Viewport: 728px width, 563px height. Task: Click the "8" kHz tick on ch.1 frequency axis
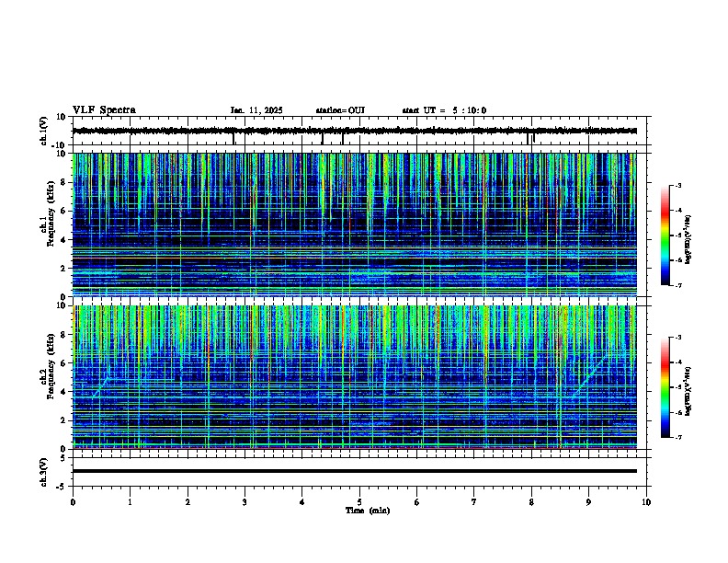pyautogui.click(x=64, y=182)
